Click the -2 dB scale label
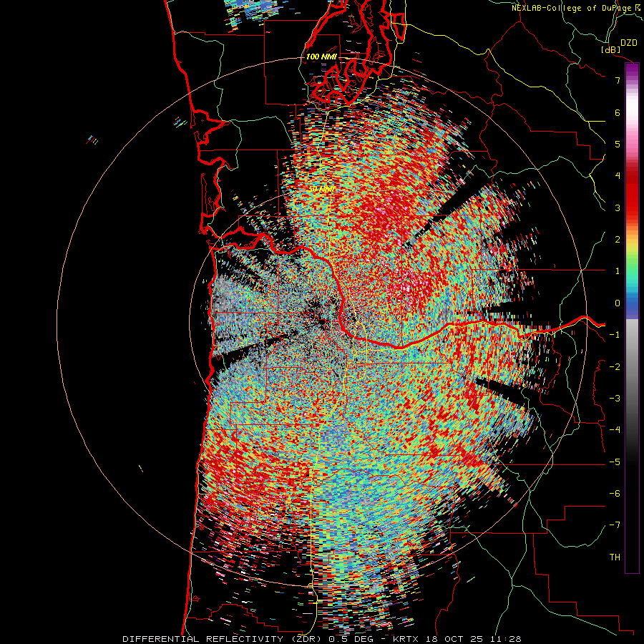 click(615, 367)
